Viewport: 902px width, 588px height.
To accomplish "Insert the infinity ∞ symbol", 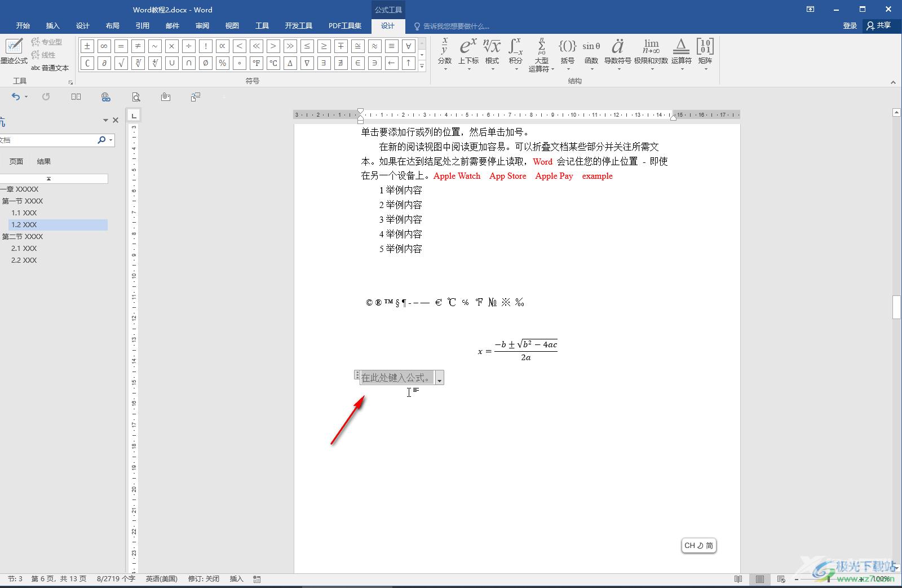I will click(104, 46).
